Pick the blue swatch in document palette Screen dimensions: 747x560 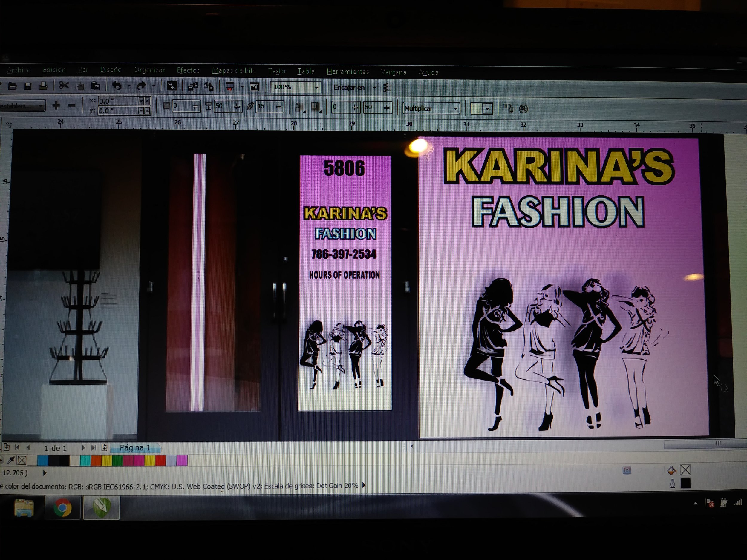coord(42,460)
